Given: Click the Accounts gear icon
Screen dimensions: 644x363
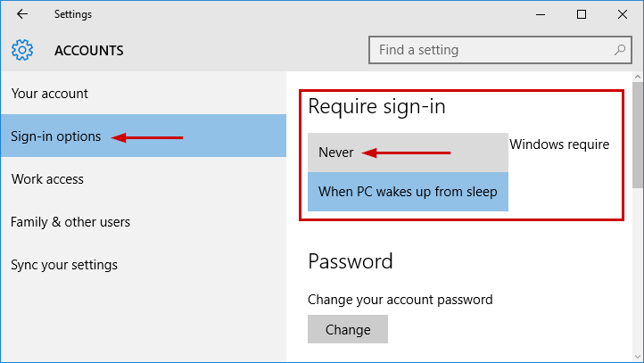Looking at the screenshot, I should (x=22, y=50).
